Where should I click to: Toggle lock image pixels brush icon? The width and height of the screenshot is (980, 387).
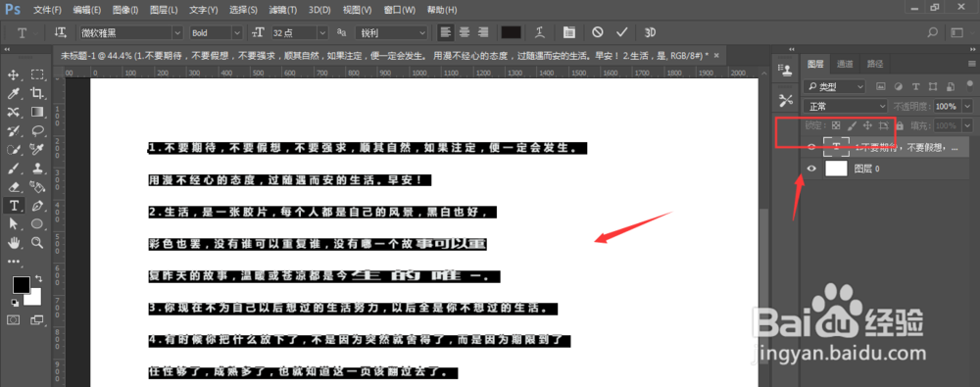pyautogui.click(x=852, y=125)
